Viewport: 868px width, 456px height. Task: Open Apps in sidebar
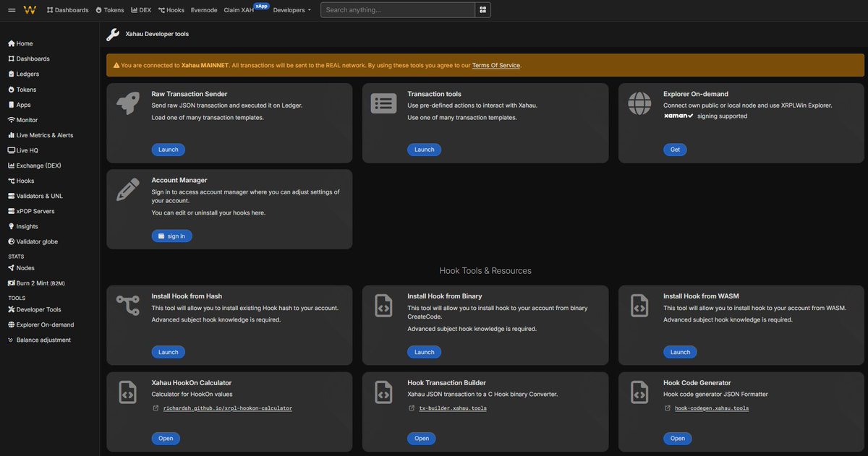click(20, 105)
